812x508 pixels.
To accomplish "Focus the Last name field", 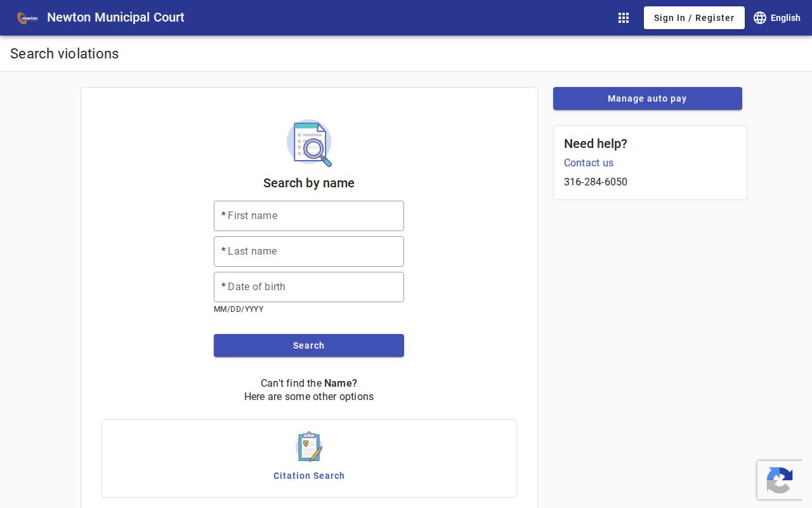I will pos(309,251).
